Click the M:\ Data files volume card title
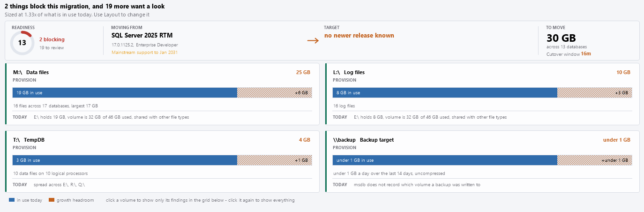The image size is (644, 212). pyautogui.click(x=31, y=72)
